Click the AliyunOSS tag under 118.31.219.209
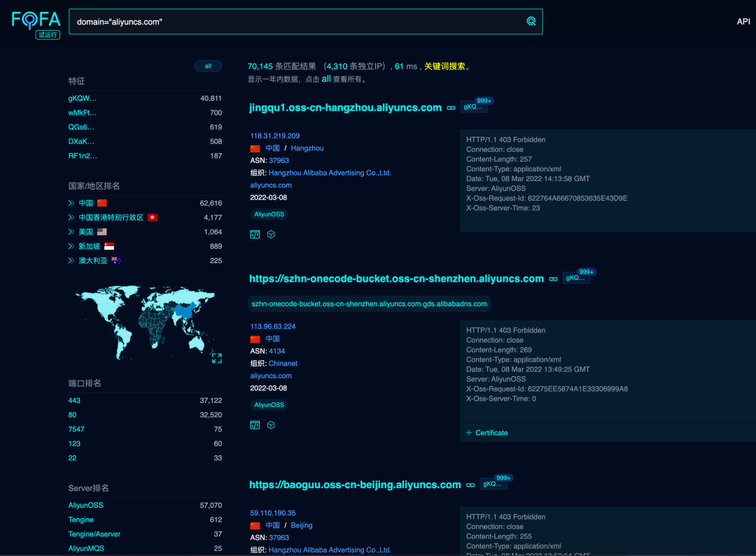 pos(269,215)
